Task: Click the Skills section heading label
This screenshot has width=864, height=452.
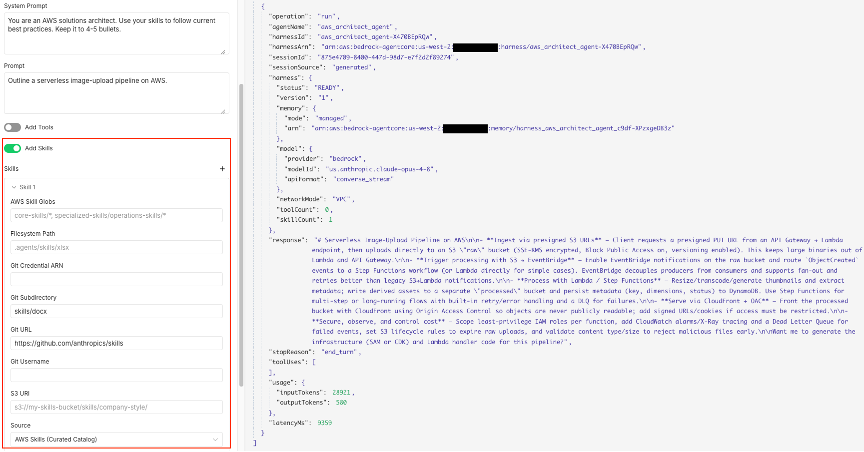Action: [11, 169]
